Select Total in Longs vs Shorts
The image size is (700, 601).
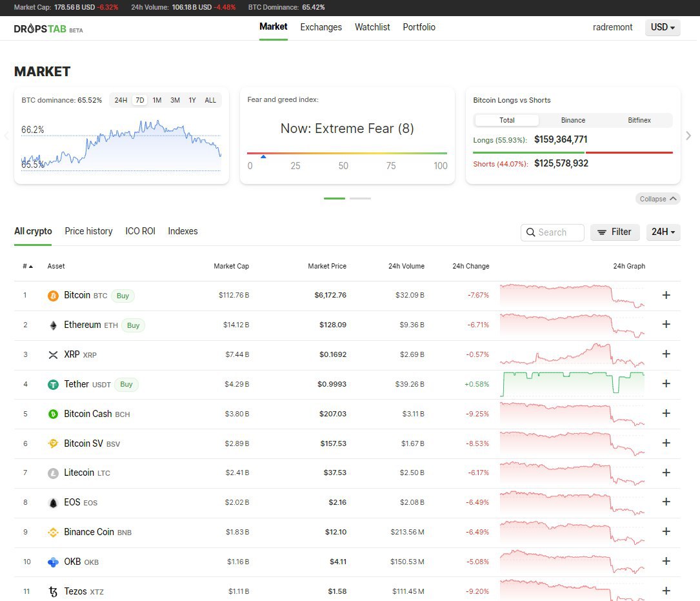pos(506,120)
